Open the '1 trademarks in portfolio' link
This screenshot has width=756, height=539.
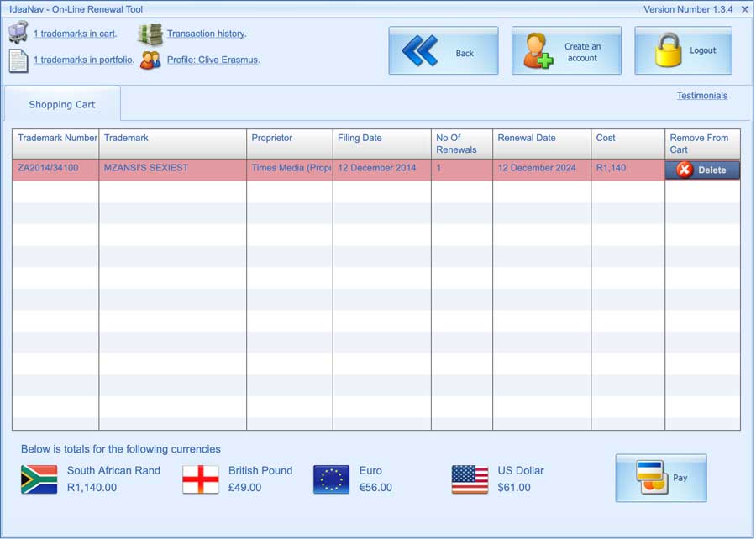[x=84, y=60]
